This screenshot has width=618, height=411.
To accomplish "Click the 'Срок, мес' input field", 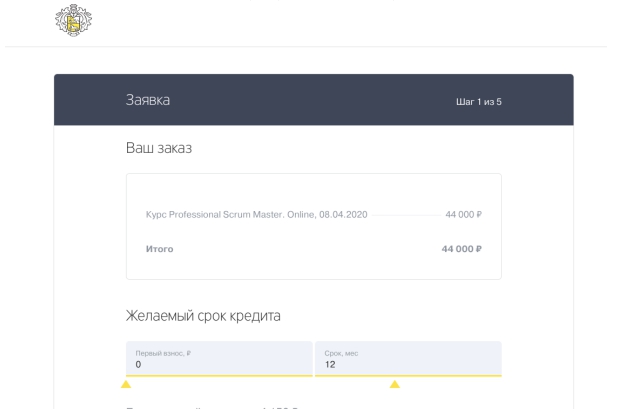I will coord(408,359).
